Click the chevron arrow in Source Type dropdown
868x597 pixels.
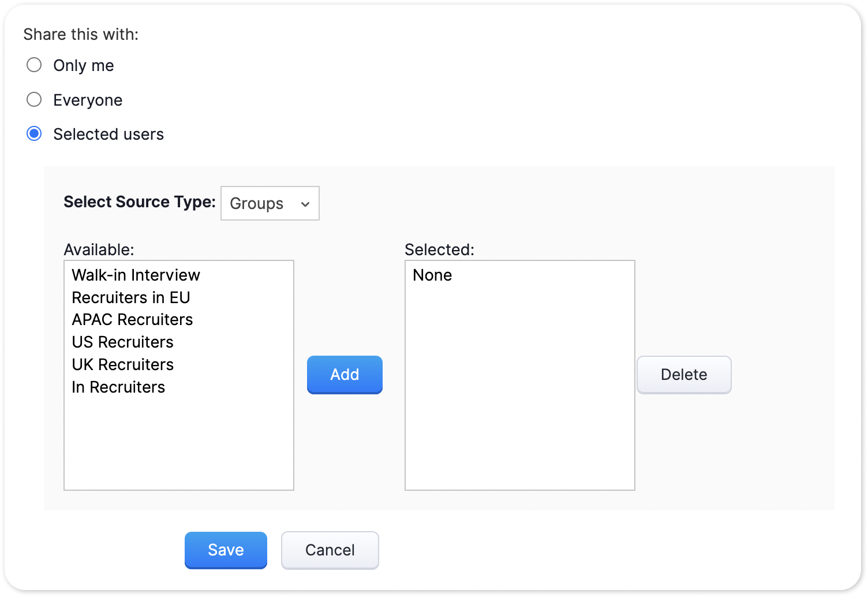coord(305,204)
